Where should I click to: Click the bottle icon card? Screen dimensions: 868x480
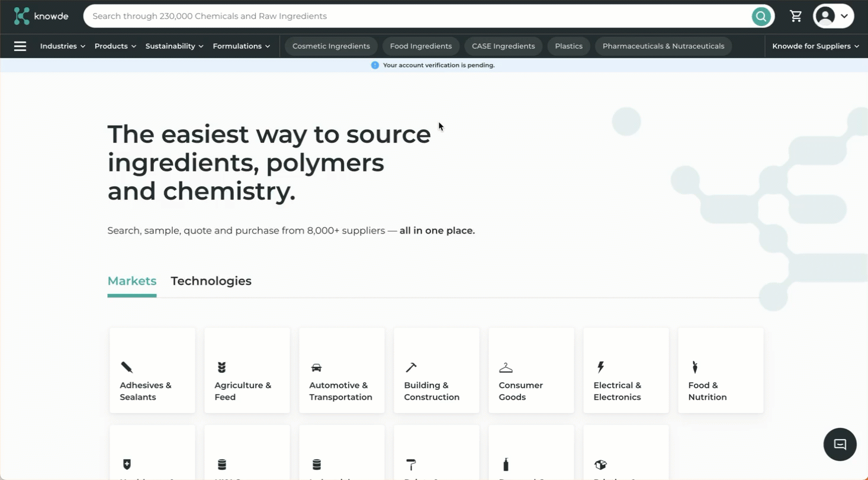[531, 452]
